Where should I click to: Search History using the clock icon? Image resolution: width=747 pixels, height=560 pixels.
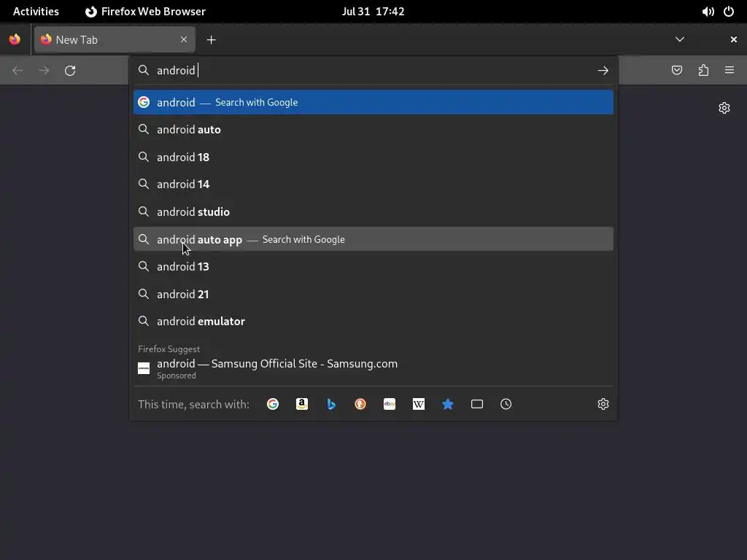click(x=506, y=404)
